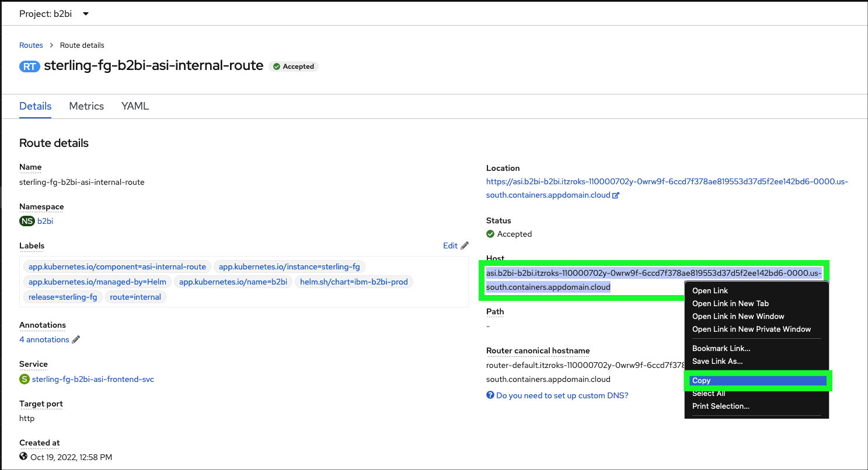868x470 pixels.
Task: Click the Target port value http
Action: (x=27, y=418)
